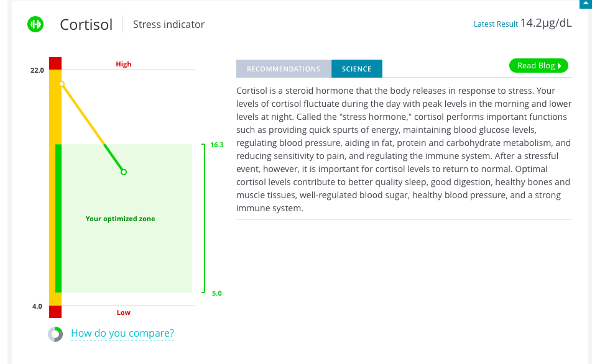The image size is (605, 364).
Task: Click the red Low zone swatch at the bottom of the bar
Action: pyautogui.click(x=55, y=312)
